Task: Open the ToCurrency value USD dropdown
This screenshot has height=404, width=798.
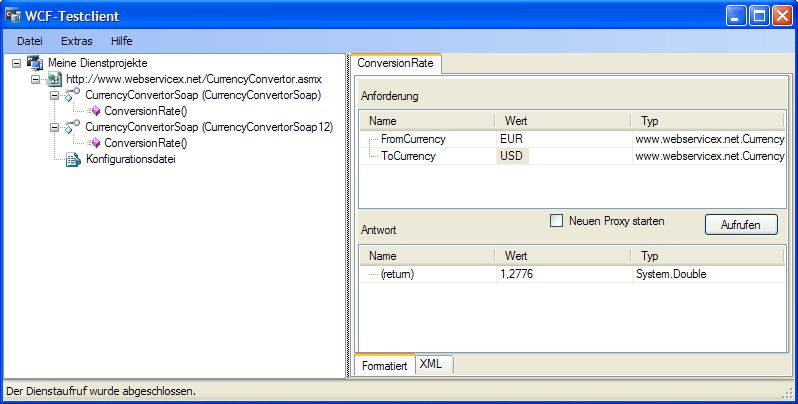Action: pos(563,156)
